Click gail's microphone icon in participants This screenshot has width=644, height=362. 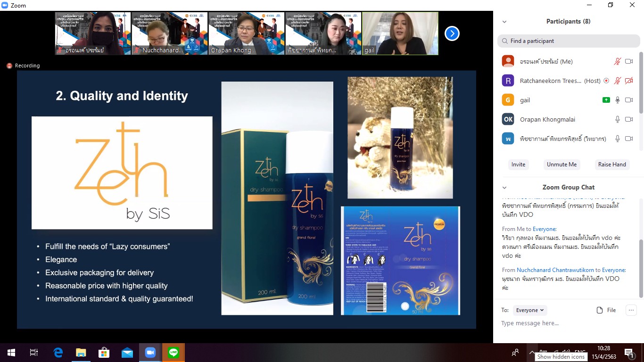tap(618, 100)
